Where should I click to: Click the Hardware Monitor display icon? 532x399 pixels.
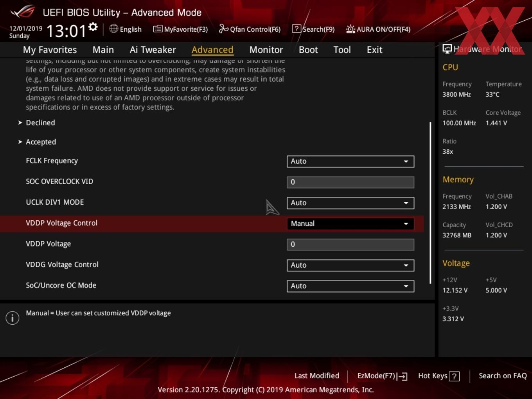(447, 49)
